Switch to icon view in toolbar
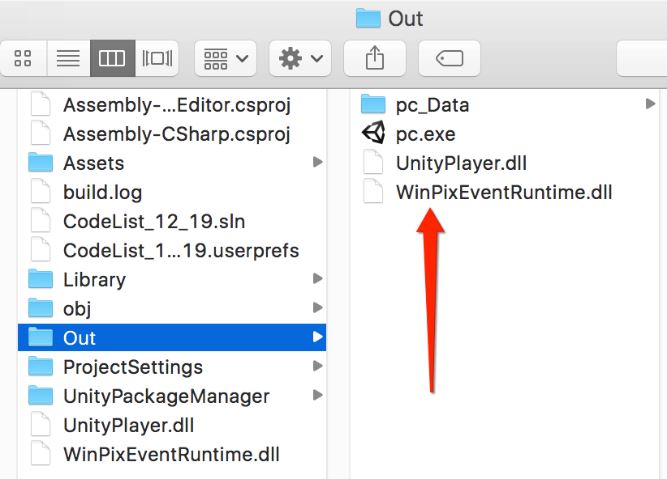 click(x=25, y=59)
